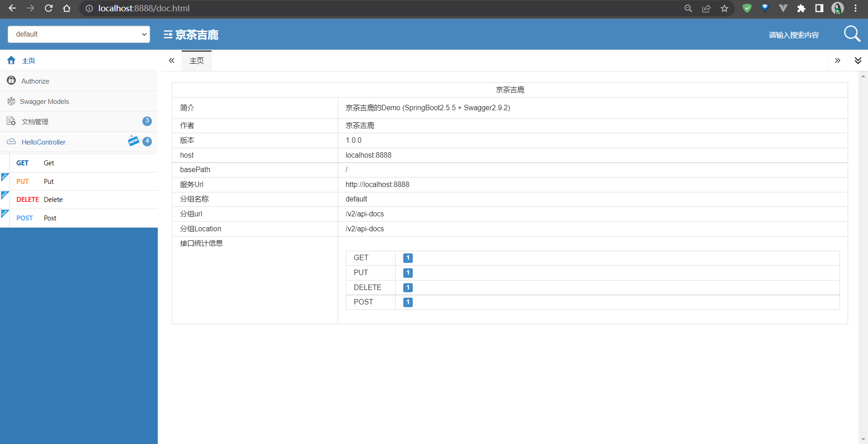Open the Authorize menu item

coord(79,81)
